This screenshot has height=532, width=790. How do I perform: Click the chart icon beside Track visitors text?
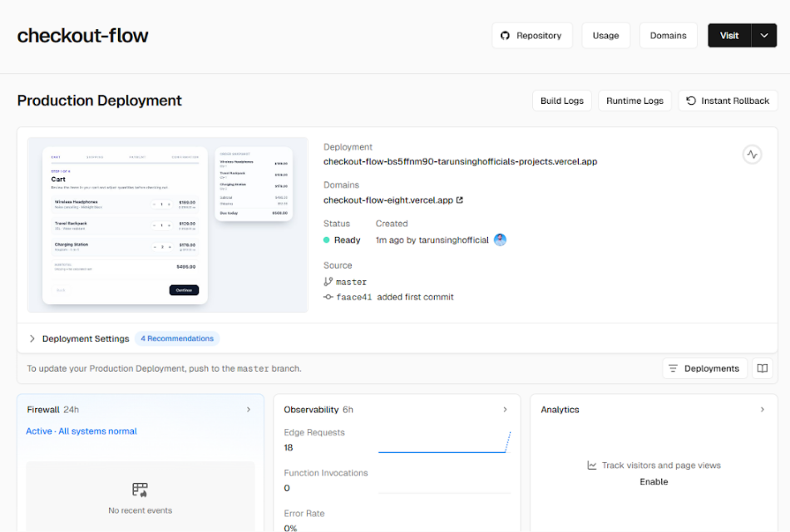pyautogui.click(x=591, y=465)
